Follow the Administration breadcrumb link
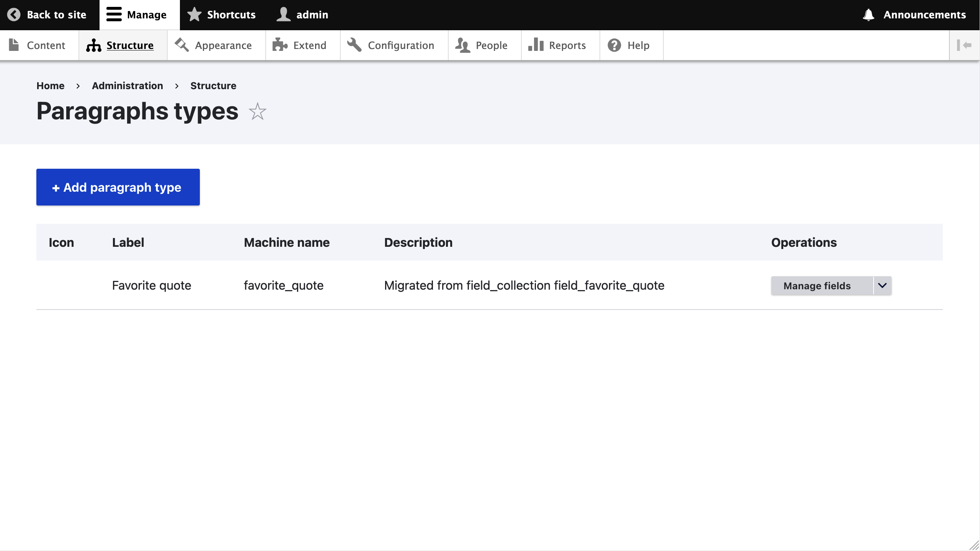 click(127, 86)
